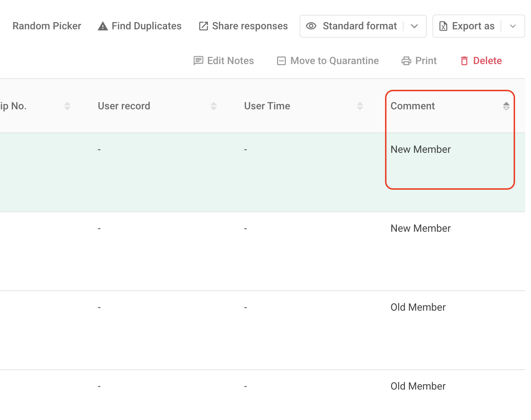Sort by the 'ip No.' column arrows
531x420 pixels.
67,106
